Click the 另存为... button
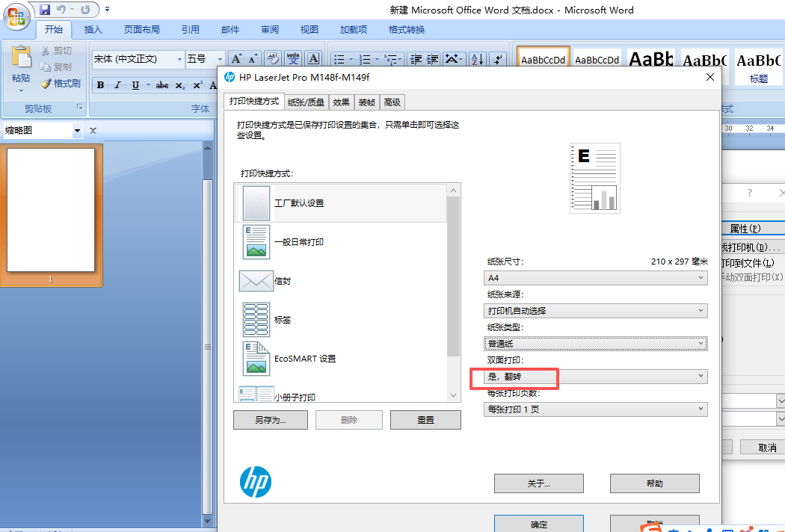Screen dimensions: 785x532 [271, 420]
